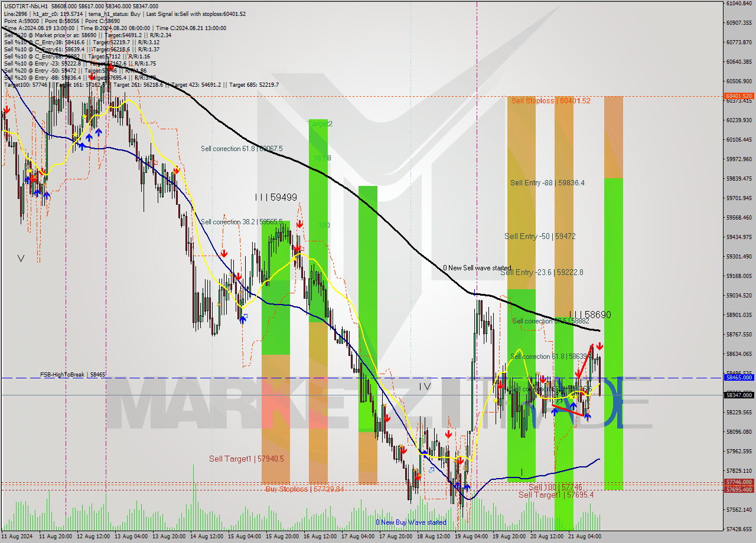Click 'Sell correction 61.8 | 58639' text
756x543 pixels.
[x=550, y=356]
